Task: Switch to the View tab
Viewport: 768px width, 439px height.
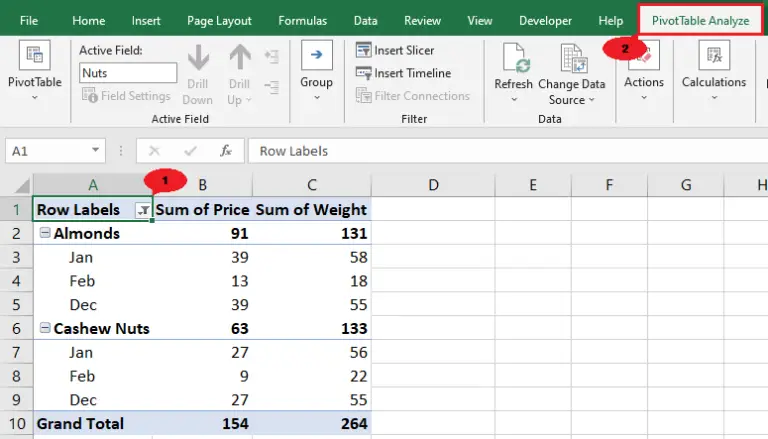Action: click(x=480, y=21)
